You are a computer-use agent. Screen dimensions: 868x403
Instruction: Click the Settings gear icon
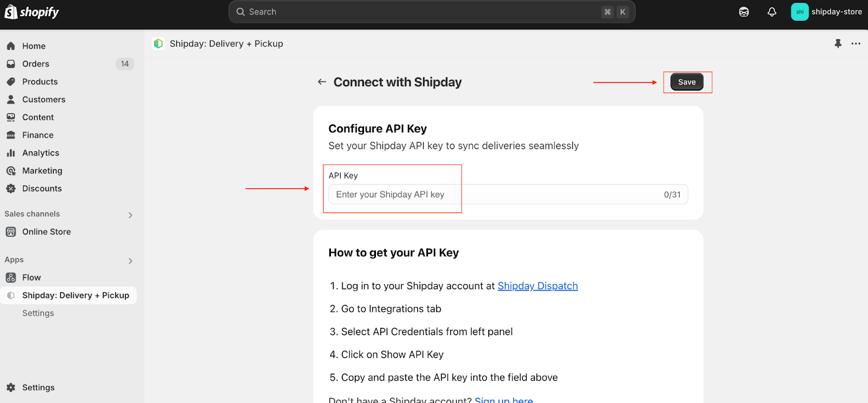click(x=11, y=387)
